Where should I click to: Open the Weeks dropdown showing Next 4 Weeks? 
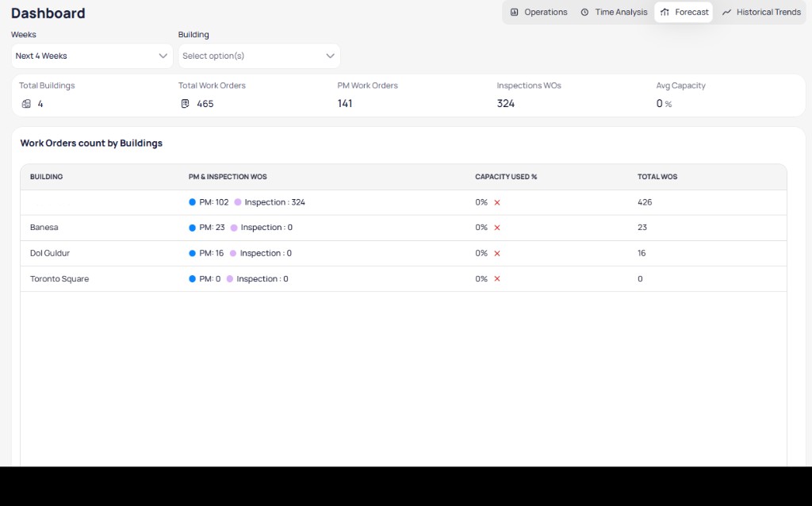pyautogui.click(x=92, y=56)
